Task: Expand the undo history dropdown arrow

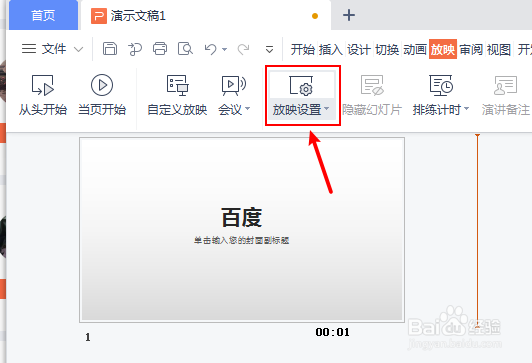Action: pyautogui.click(x=224, y=50)
